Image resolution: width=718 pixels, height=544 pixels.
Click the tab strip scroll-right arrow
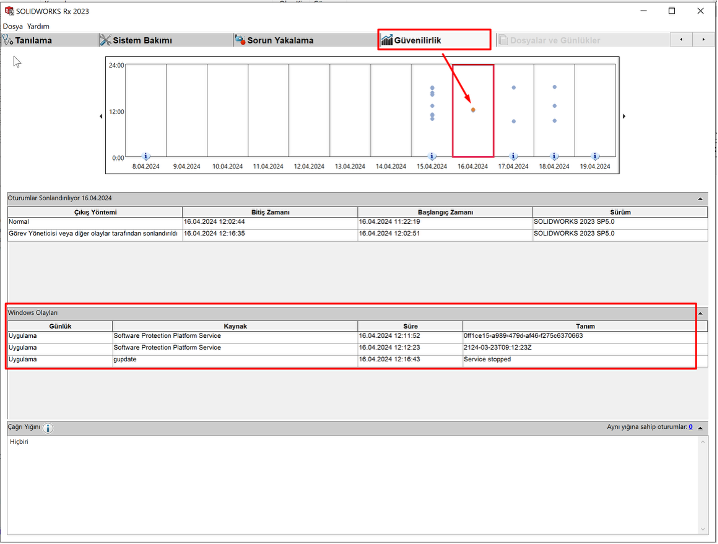pyautogui.click(x=703, y=40)
